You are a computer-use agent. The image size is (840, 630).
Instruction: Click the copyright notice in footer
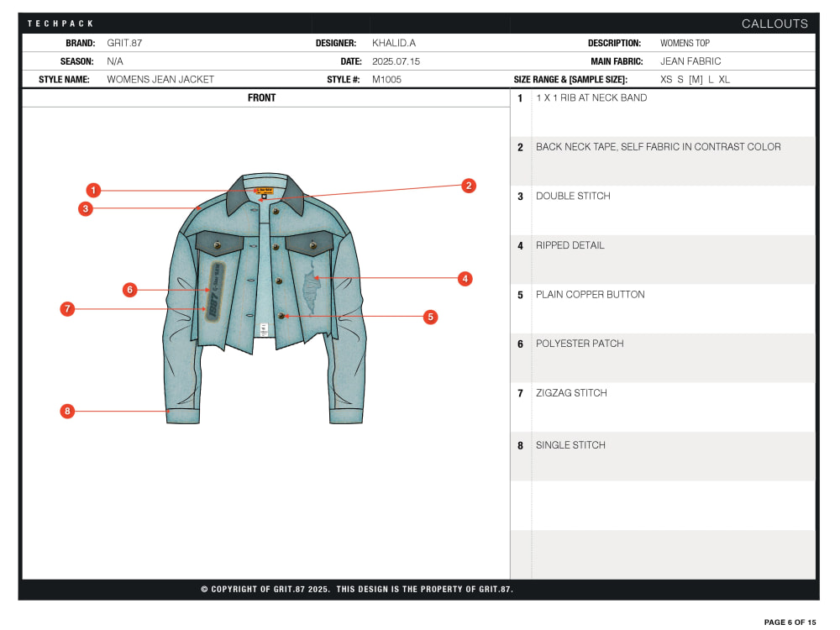[357, 589]
